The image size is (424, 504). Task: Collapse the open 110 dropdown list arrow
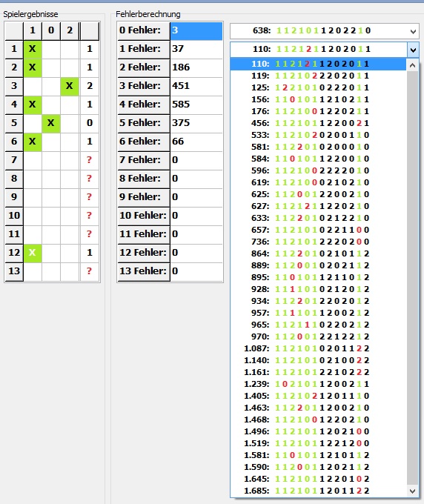413,50
